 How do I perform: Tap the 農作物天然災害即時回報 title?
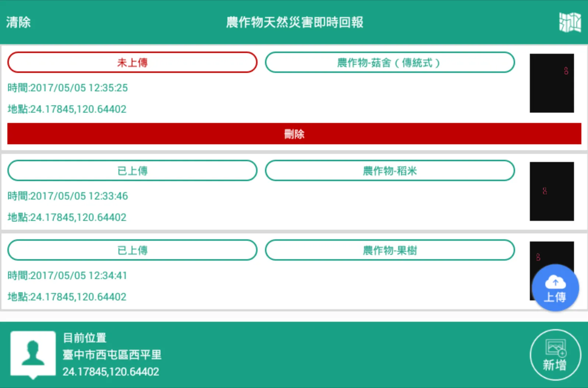(294, 22)
